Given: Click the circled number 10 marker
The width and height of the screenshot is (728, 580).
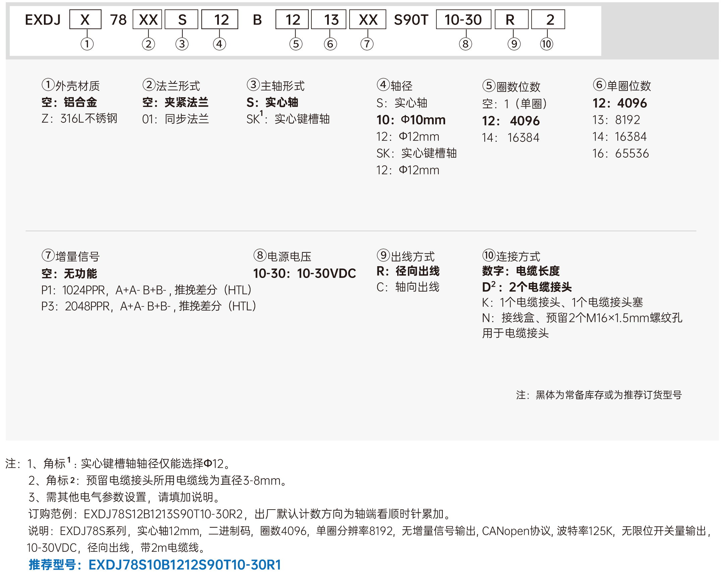Looking at the screenshot, I should click(546, 44).
